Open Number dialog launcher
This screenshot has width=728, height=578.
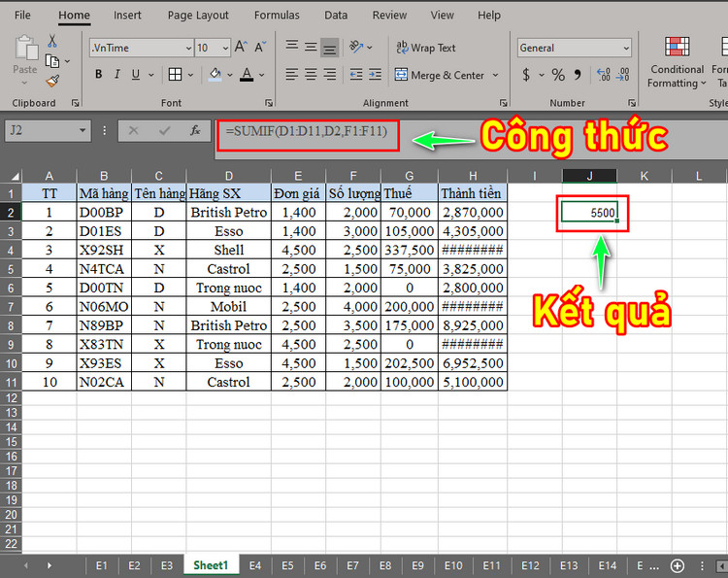tap(632, 103)
